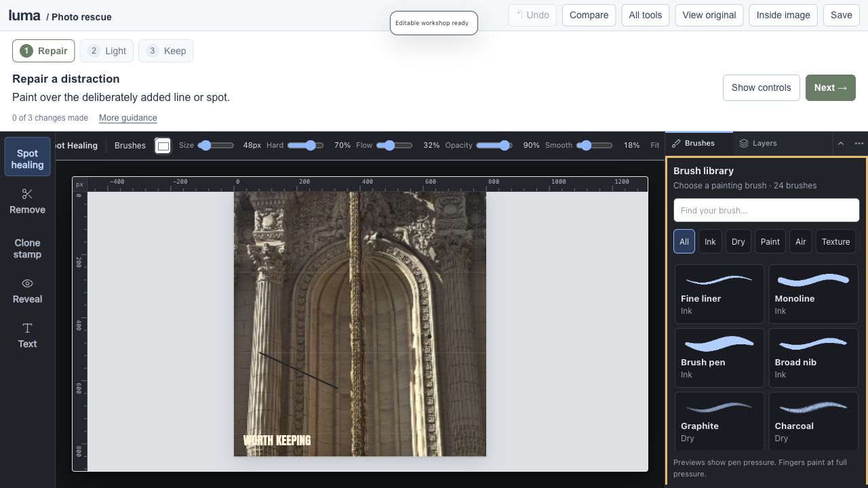Viewport: 868px width, 488px height.
Task: Filter brushes by Air
Action: coord(801,241)
